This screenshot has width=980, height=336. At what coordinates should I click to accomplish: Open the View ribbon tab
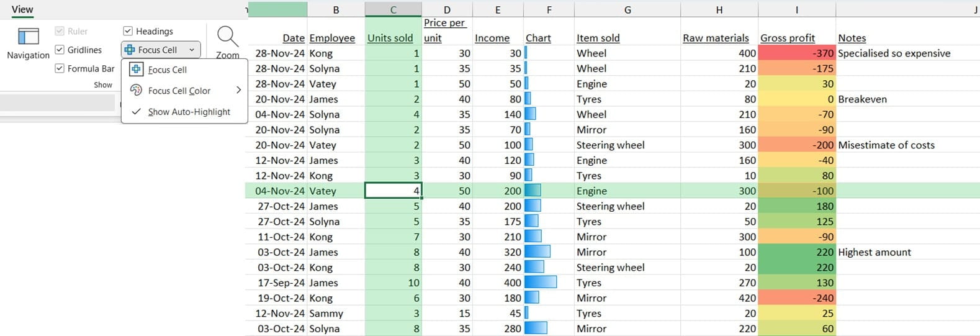[22, 9]
